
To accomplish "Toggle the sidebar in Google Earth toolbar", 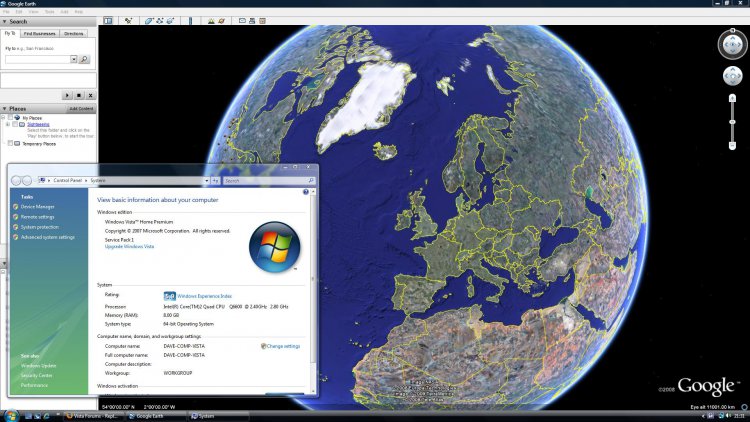I will 108,21.
